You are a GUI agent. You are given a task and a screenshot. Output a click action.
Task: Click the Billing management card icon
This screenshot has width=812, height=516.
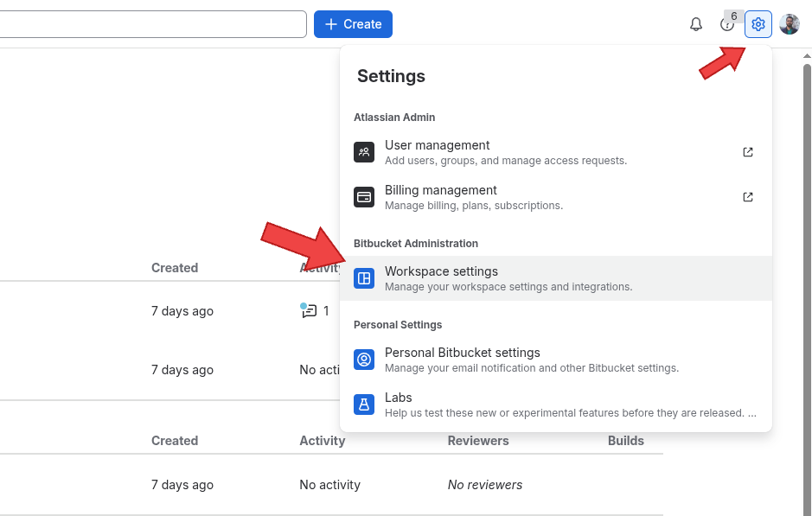(x=364, y=197)
